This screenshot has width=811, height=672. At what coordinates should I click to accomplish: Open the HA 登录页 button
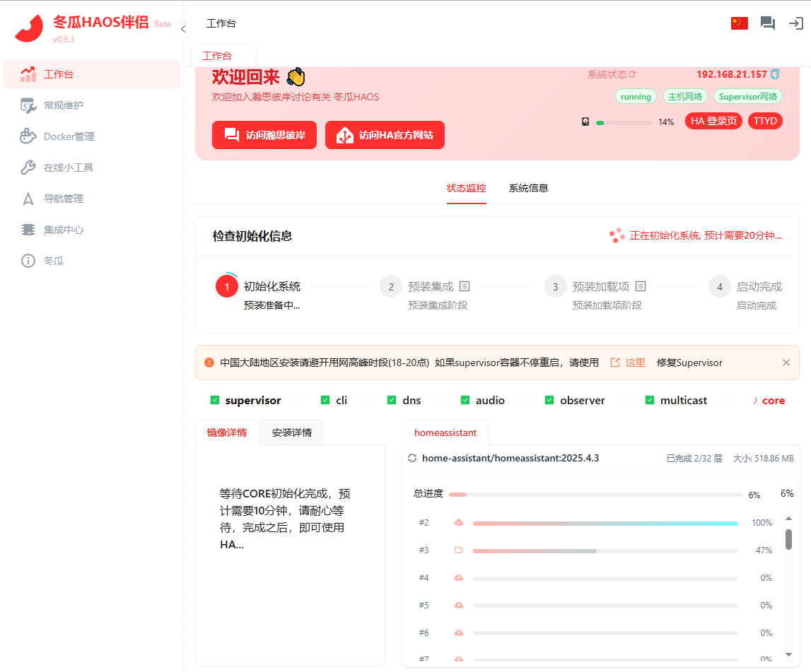[713, 121]
